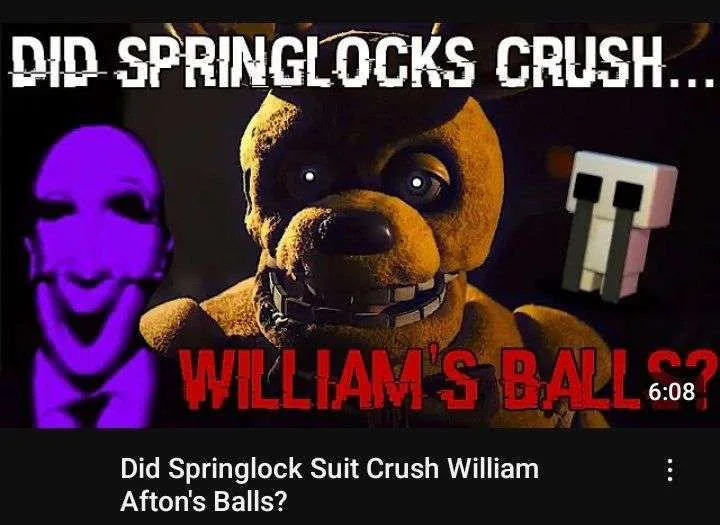Click the bear's right glowing eye

(417, 182)
